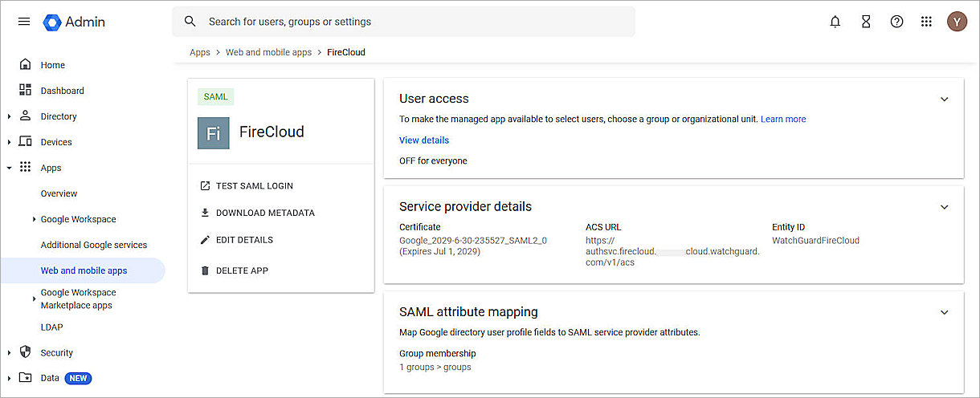Click the Test SAML Login open icon
Image resolution: width=980 pixels, height=398 pixels.
pos(205,186)
